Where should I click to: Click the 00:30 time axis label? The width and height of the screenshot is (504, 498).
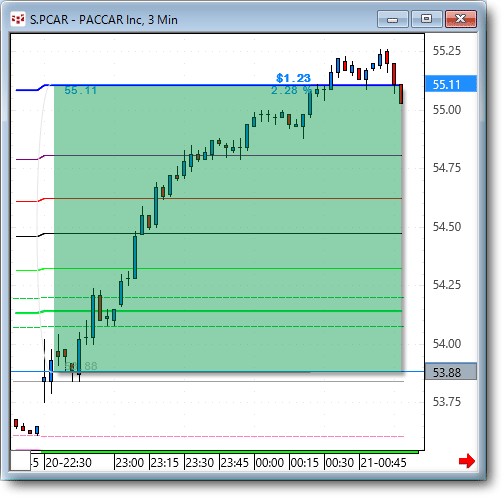[x=340, y=463]
